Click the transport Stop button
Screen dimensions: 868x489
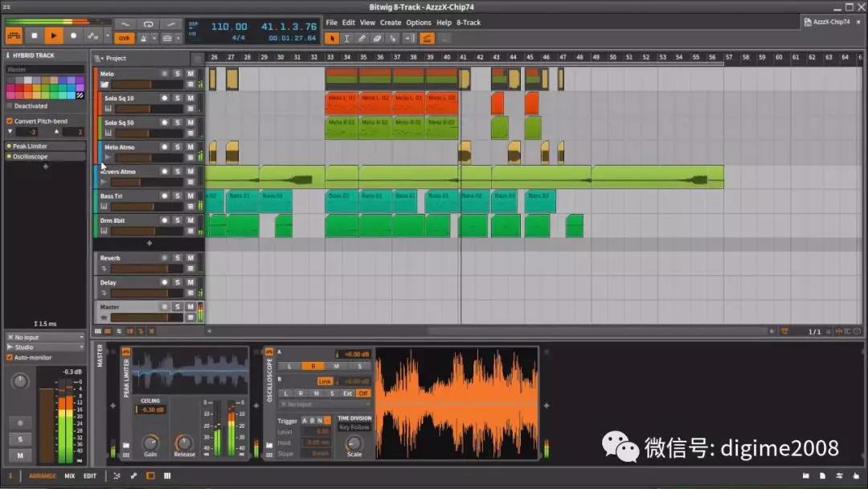[35, 36]
